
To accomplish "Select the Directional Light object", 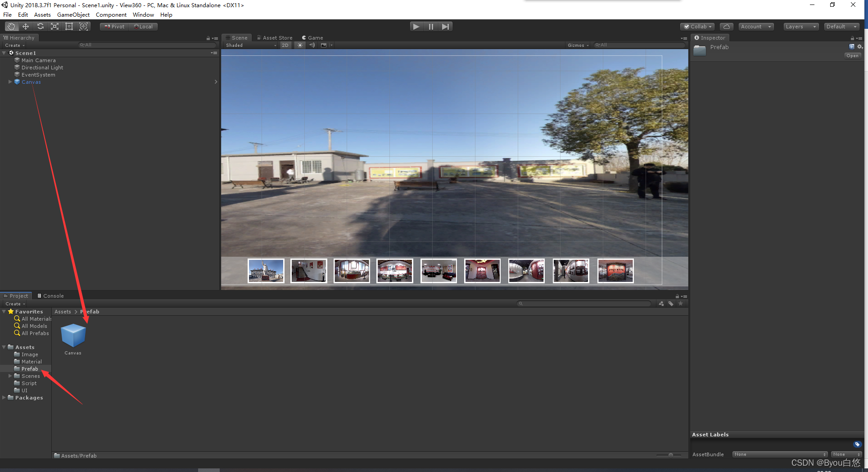I will coord(42,68).
